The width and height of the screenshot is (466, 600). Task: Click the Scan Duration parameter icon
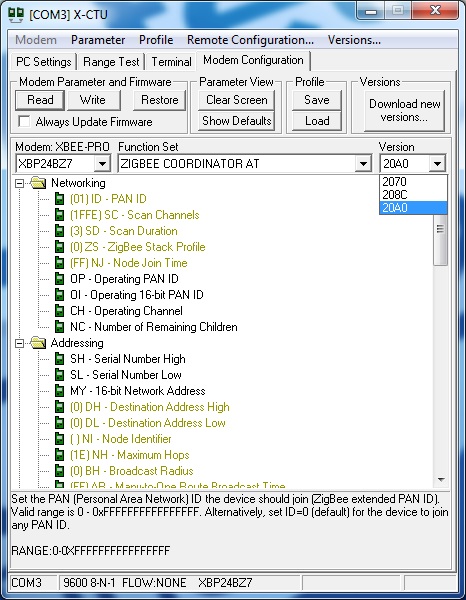tap(59, 231)
